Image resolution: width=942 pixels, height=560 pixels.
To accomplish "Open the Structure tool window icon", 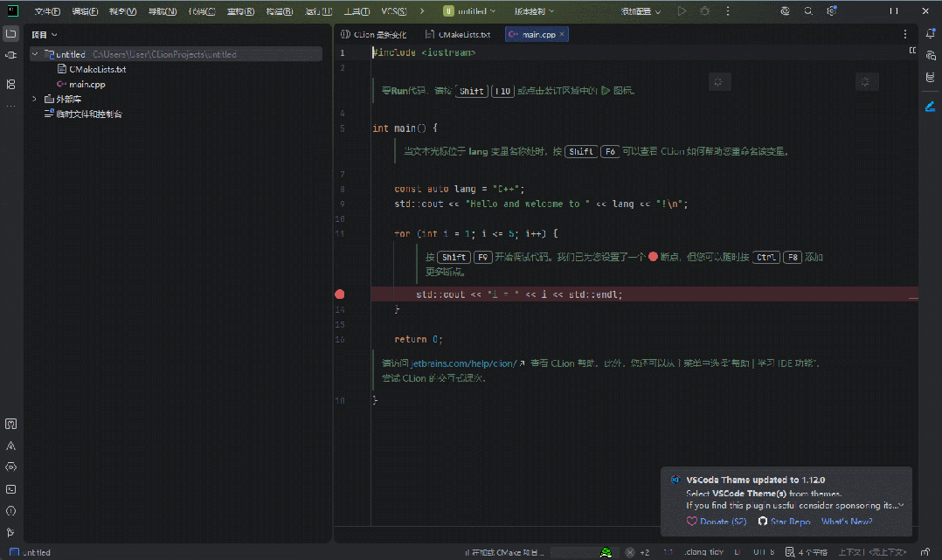I will tap(11, 84).
